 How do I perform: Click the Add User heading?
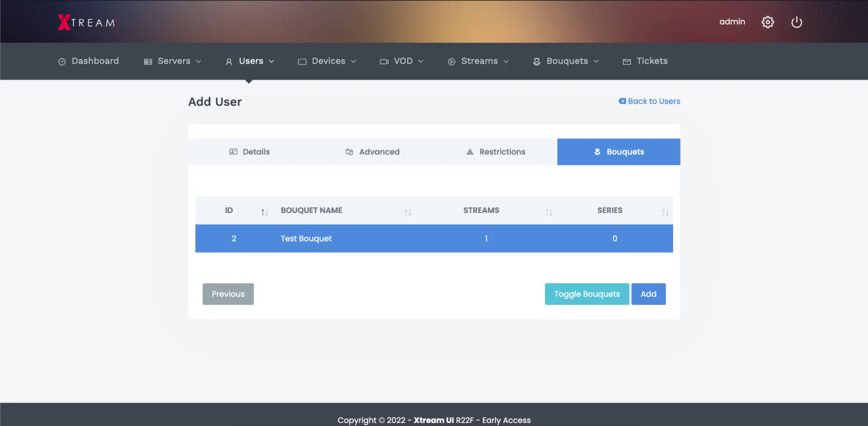[215, 102]
